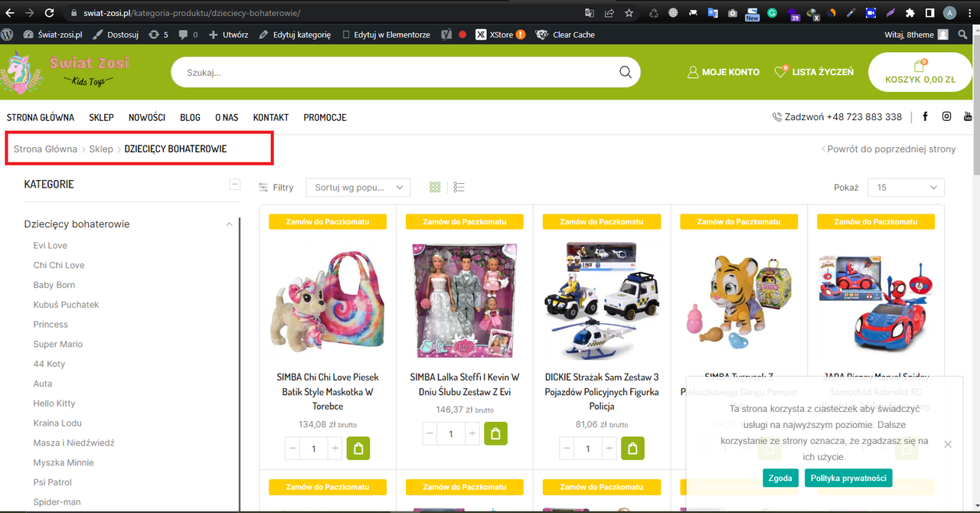Viewport: 980px width, 513px height.
Task: Open the comments bubble in admin bar
Action: point(188,34)
